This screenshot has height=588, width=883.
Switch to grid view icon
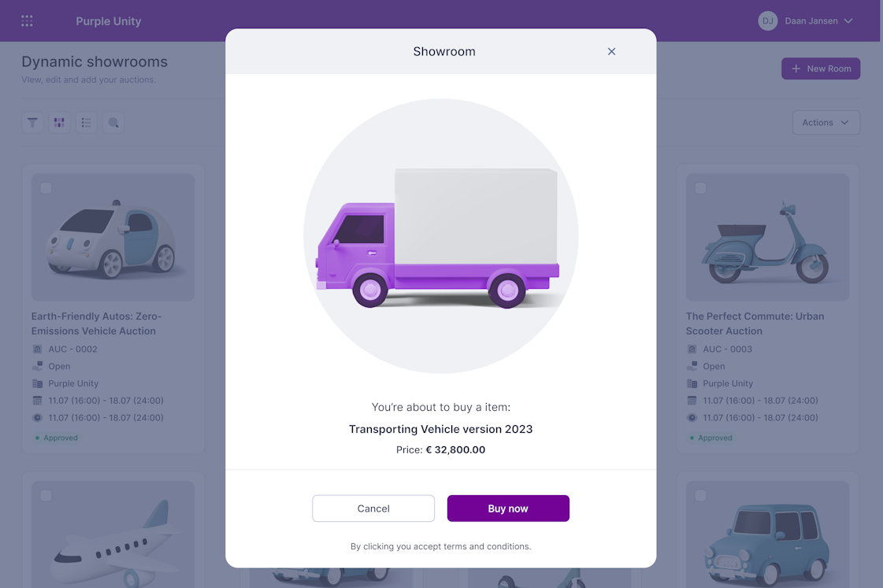(x=59, y=122)
